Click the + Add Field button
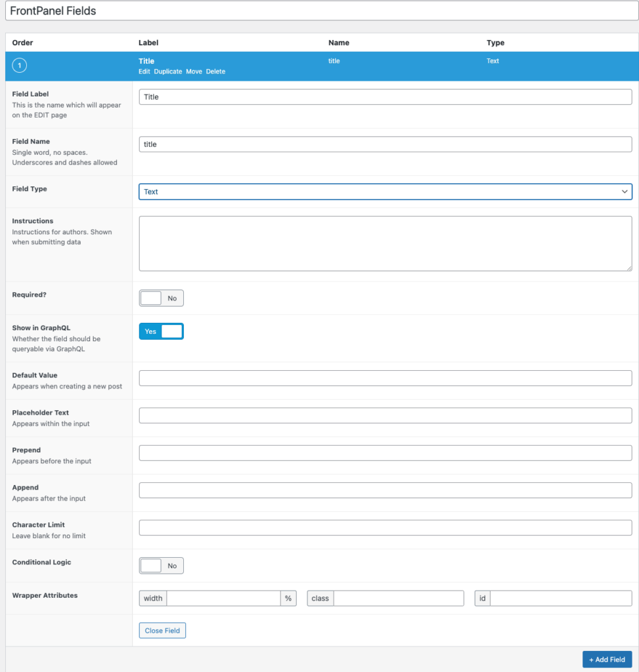Viewport: 639px width, 672px height. click(607, 660)
